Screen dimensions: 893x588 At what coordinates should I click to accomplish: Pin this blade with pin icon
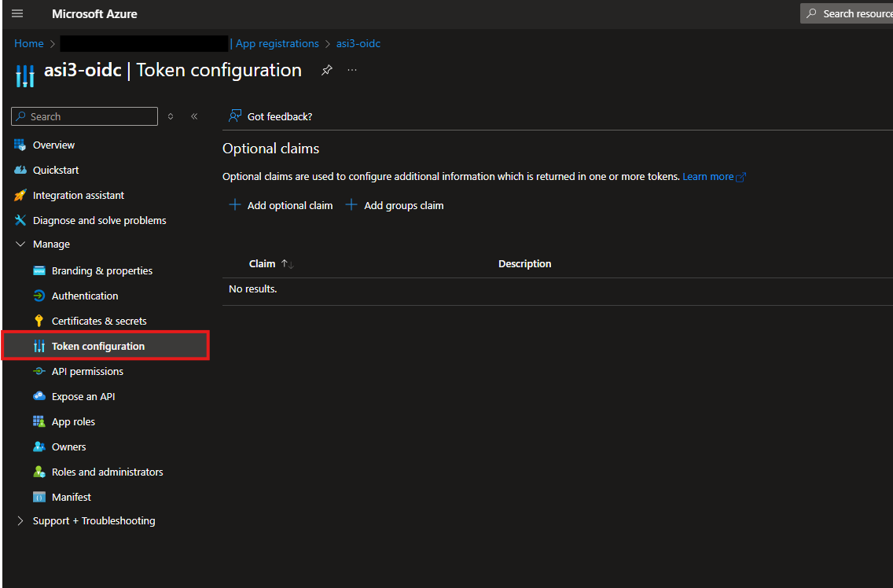(326, 70)
